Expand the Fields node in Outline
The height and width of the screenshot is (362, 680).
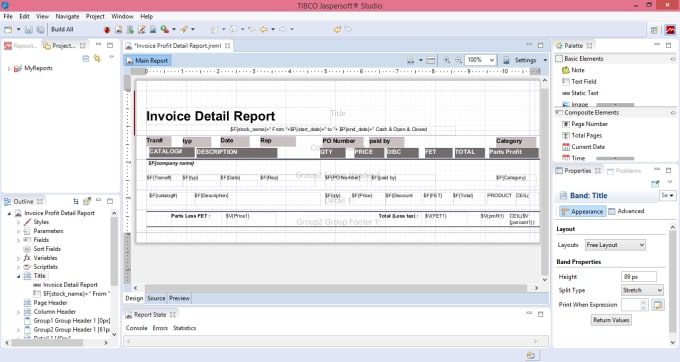tap(19, 240)
